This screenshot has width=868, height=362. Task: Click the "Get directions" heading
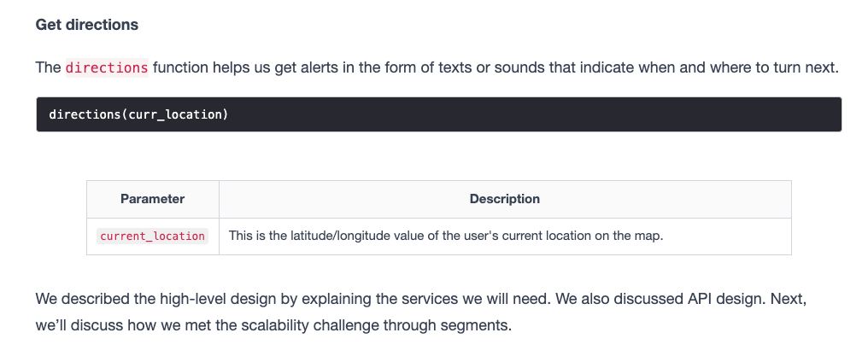(x=87, y=25)
